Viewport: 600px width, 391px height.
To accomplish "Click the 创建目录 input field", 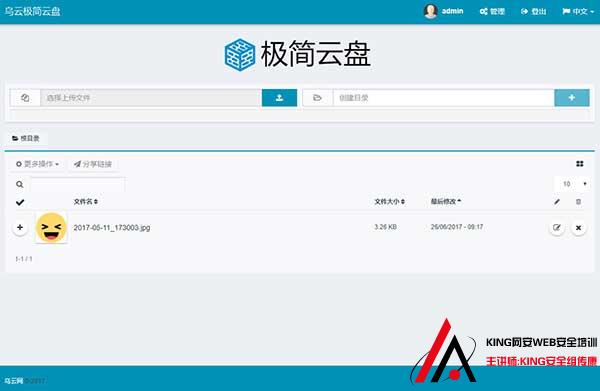I will [x=444, y=98].
